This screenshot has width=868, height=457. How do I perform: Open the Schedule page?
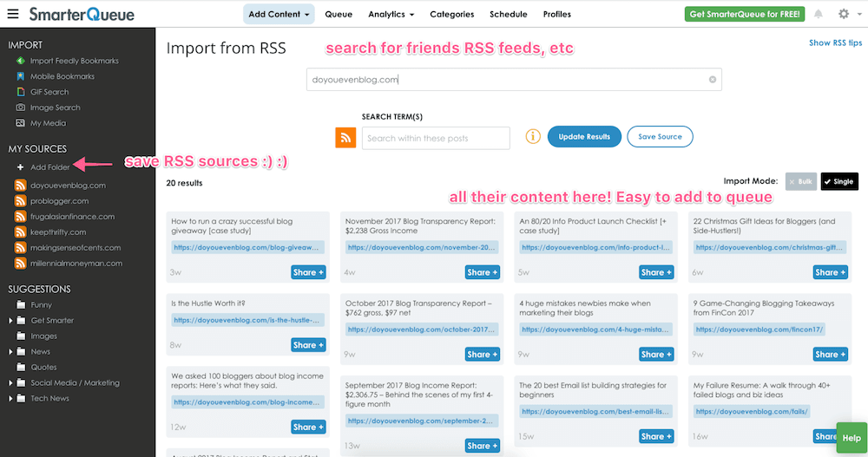pos(508,15)
